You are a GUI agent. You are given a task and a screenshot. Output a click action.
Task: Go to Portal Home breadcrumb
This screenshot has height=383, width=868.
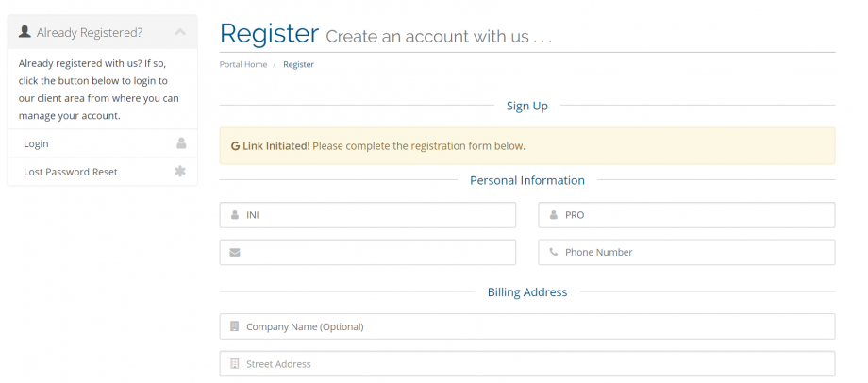click(243, 64)
